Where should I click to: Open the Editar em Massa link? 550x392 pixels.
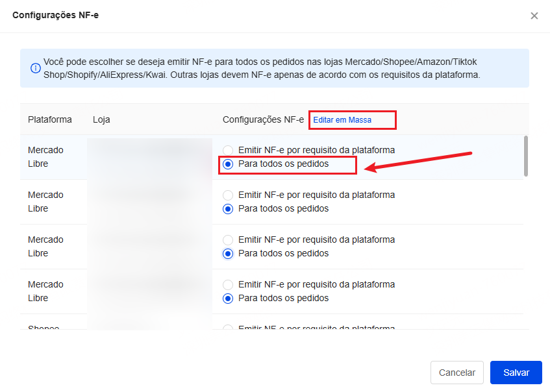point(342,120)
